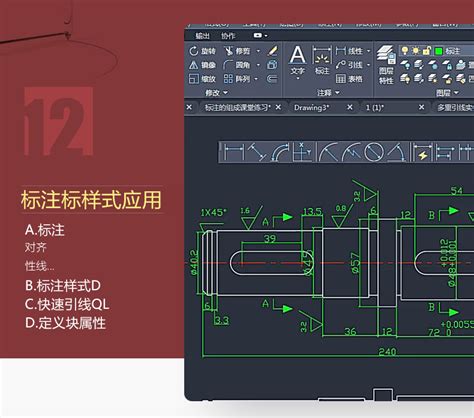Click angular dimension icon

click(396, 152)
